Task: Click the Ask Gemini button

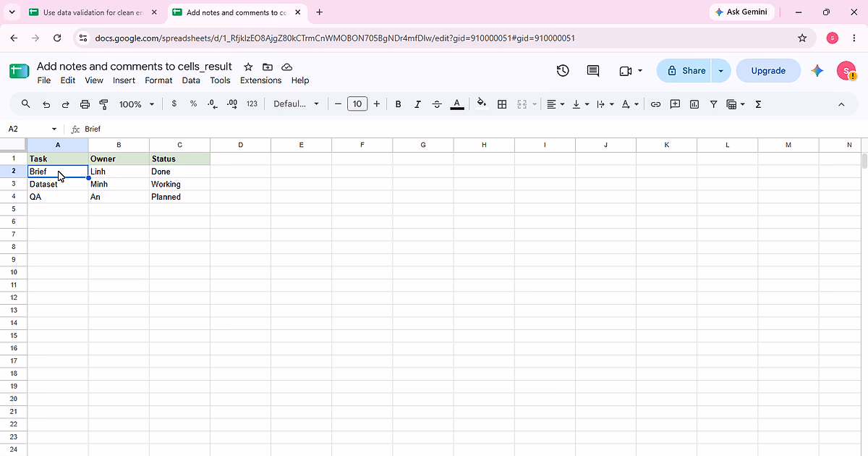Action: pos(741,12)
